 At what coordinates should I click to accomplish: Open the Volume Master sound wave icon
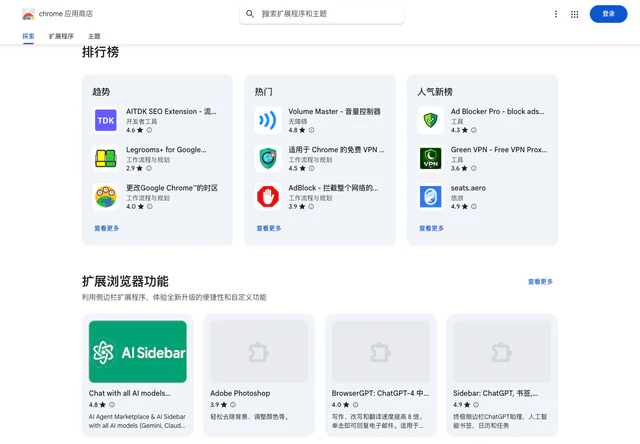coord(268,120)
